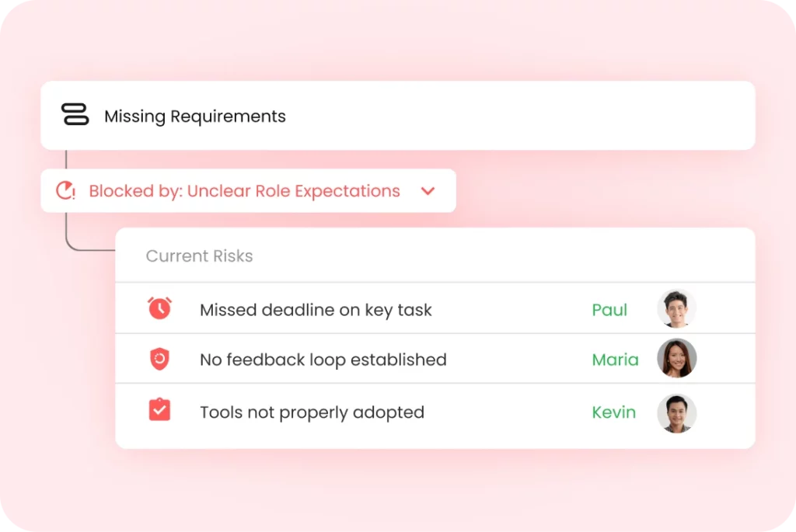
Task: Click assignee name Maria
Action: coord(615,360)
